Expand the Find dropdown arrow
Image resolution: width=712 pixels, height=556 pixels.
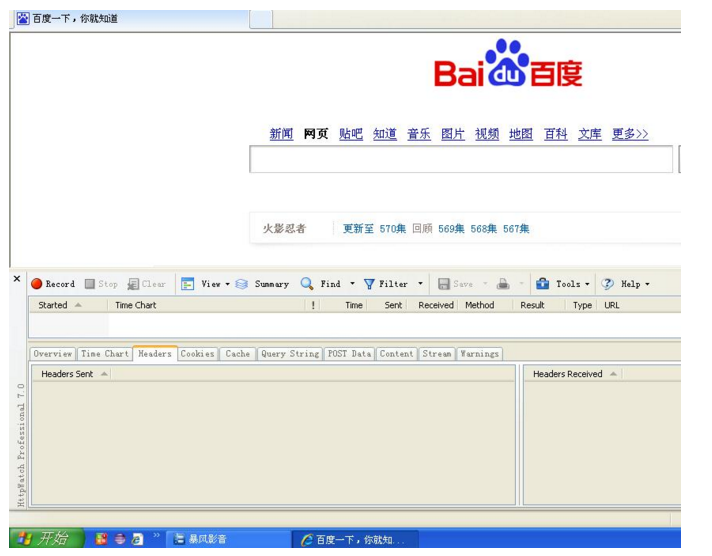[x=352, y=284]
